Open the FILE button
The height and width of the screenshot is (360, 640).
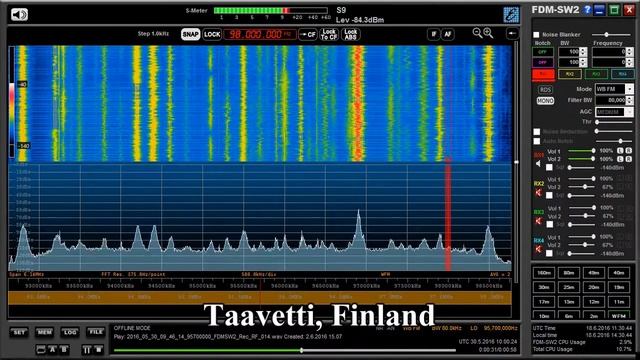point(96,333)
